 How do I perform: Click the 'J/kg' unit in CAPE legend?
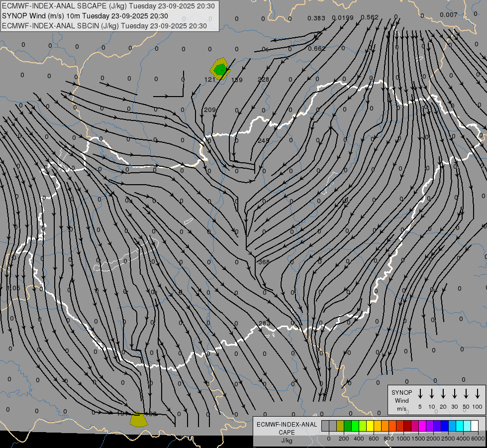click(x=287, y=441)
